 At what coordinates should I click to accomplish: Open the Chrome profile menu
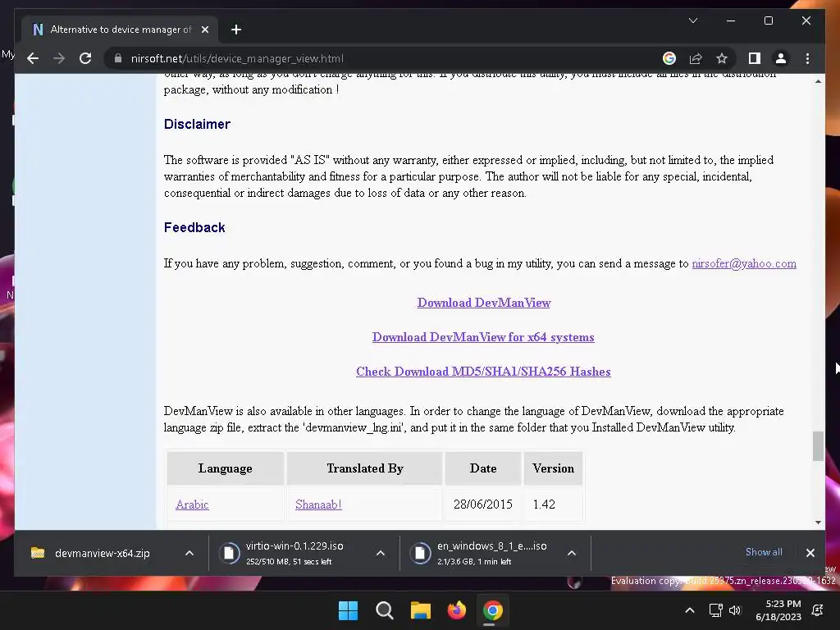[x=781, y=58]
